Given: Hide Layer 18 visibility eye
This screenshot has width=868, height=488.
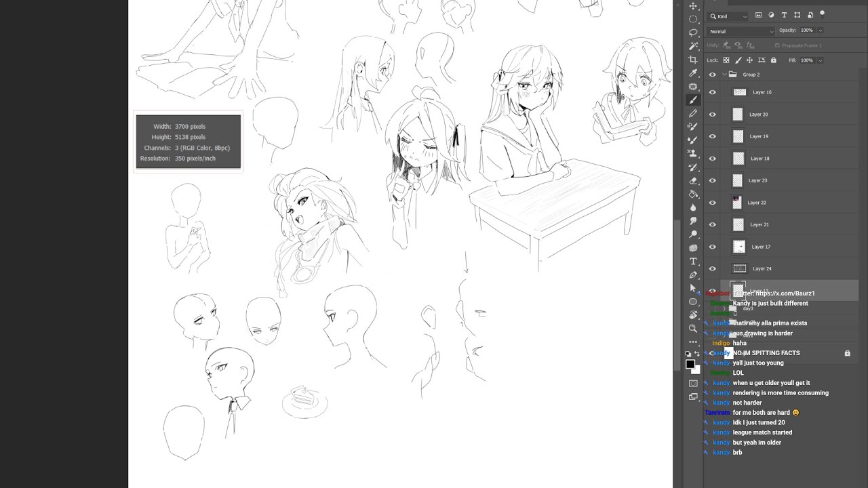Looking at the screenshot, I should click(x=712, y=159).
